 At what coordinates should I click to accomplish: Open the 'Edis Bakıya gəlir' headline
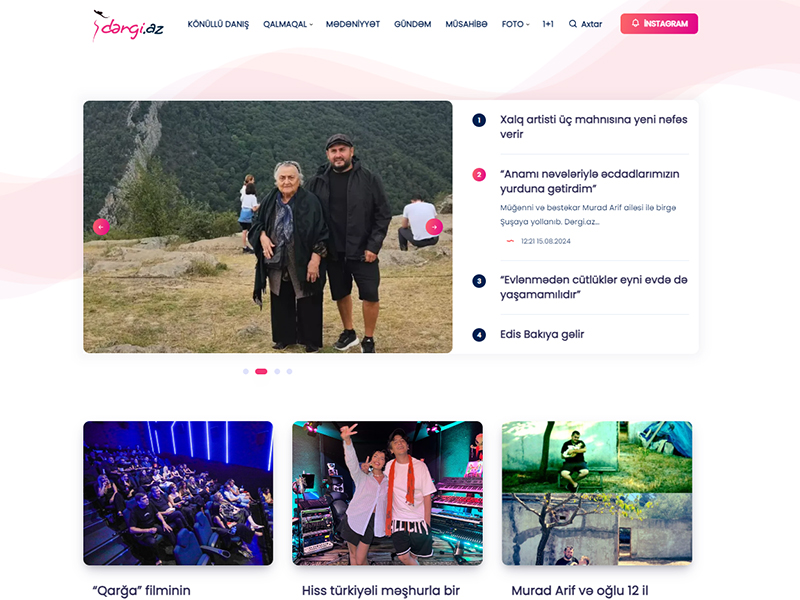point(542,334)
